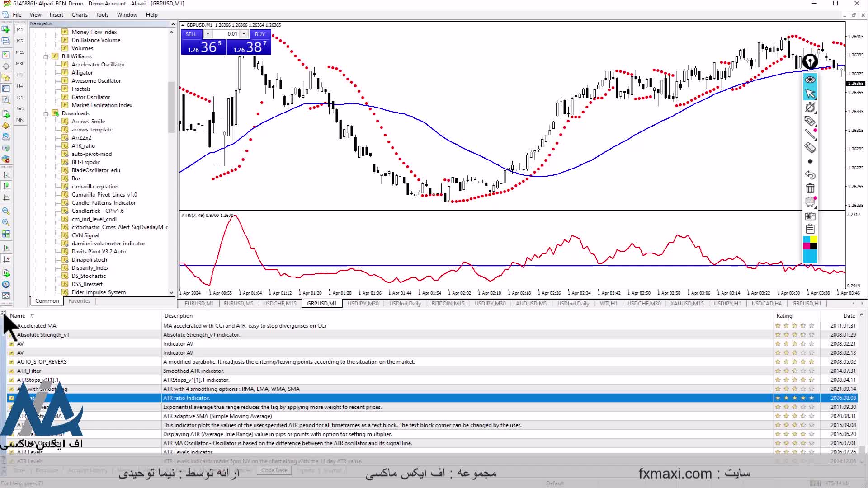
Task: Open the Charts menu
Action: coord(80,14)
